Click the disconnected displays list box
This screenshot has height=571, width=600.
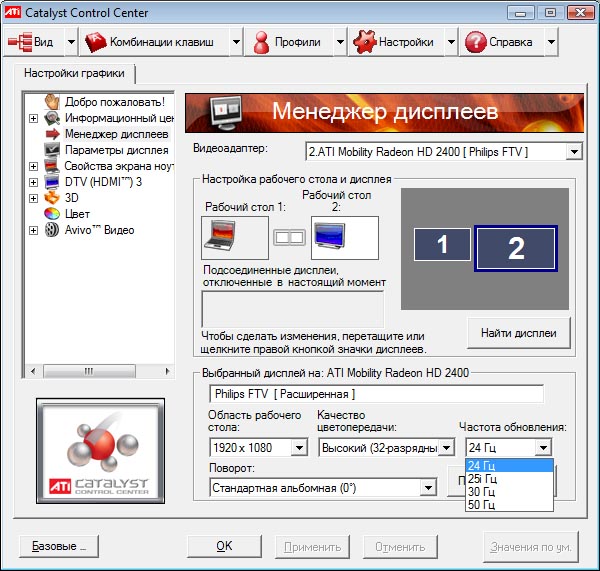[293, 309]
